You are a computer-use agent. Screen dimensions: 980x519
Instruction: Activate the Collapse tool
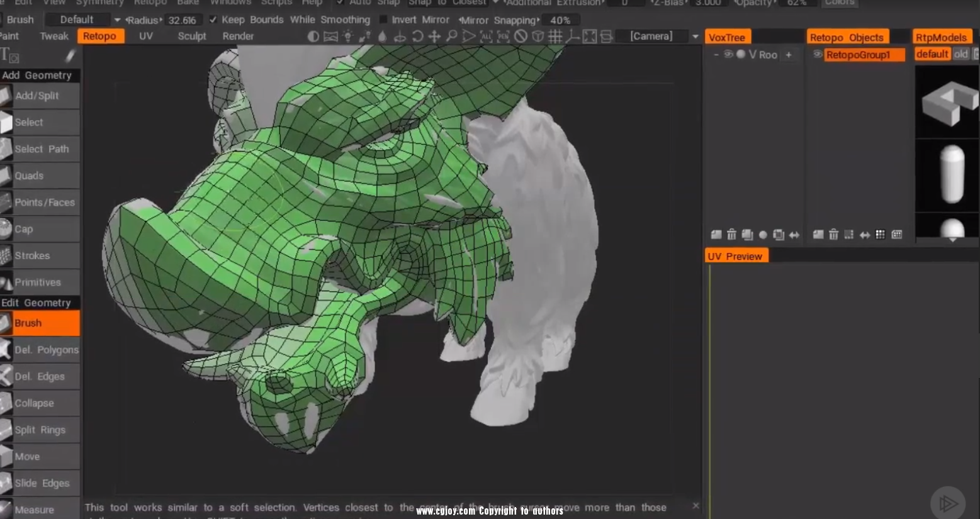click(40, 403)
